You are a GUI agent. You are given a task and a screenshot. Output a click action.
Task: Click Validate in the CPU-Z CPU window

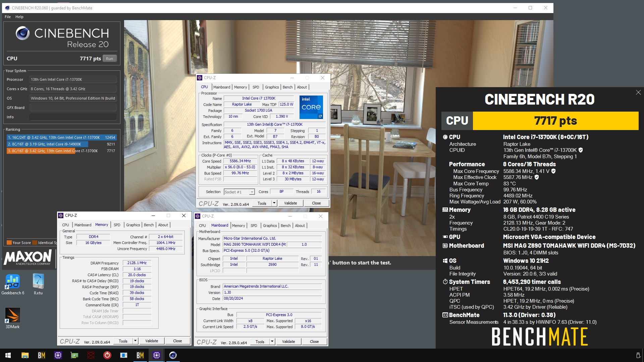click(290, 203)
